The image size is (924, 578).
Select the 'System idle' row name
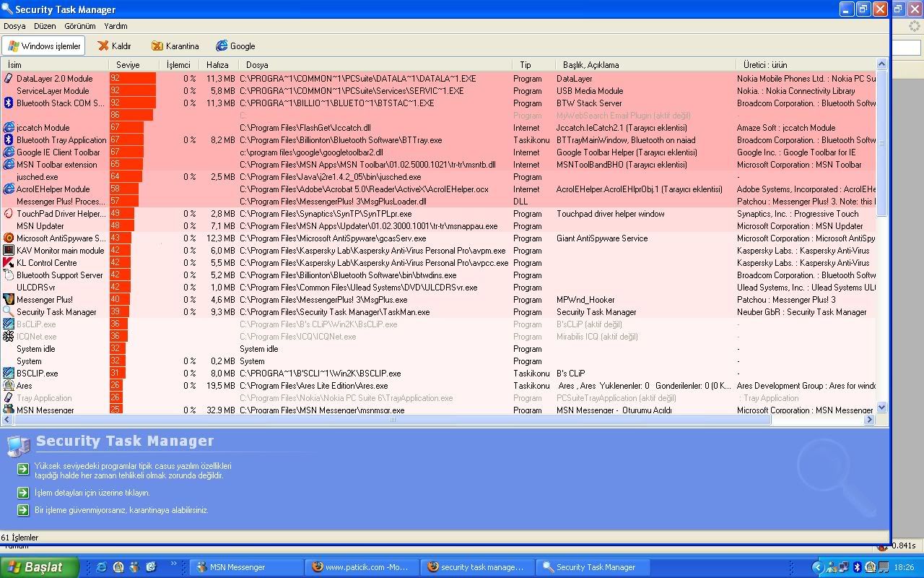(35, 349)
